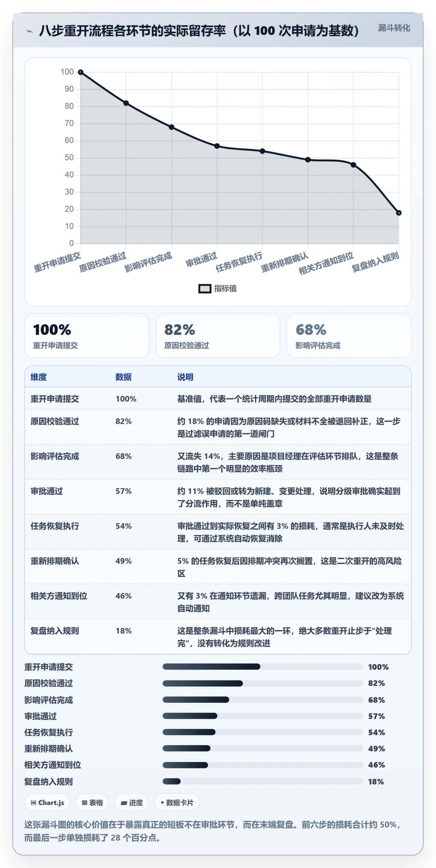The width and height of the screenshot is (436, 868).
Task: Click the 审批通过 57% progress bar
Action: (x=263, y=716)
